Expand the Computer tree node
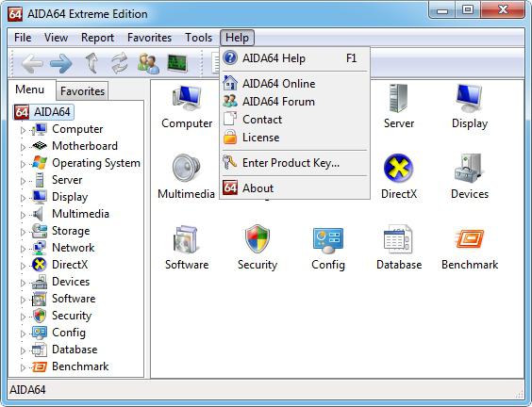Viewport: 532px width, 407px height. pos(23,130)
